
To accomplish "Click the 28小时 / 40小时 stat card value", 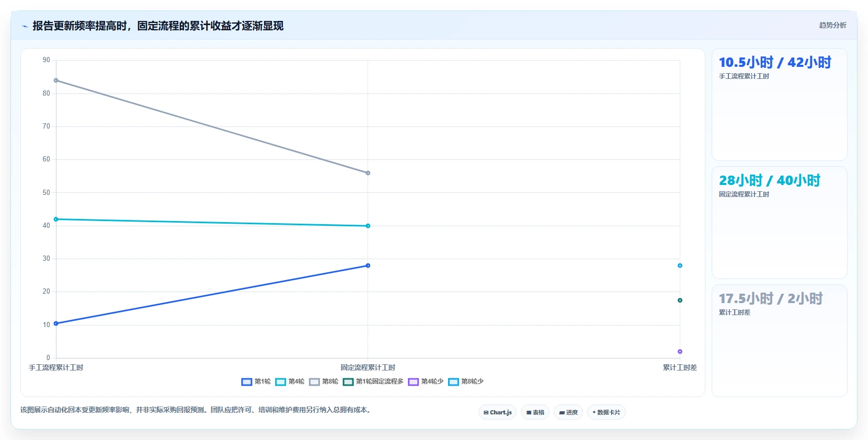I will 770,180.
